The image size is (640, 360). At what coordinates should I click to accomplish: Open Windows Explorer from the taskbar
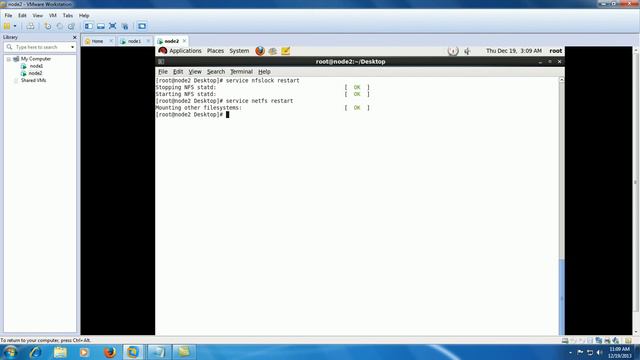60,352
